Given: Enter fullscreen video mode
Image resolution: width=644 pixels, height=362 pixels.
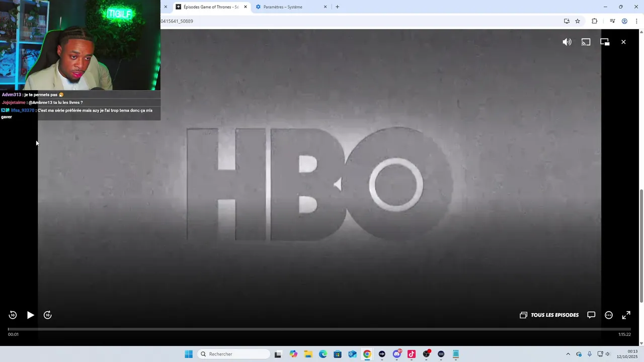Looking at the screenshot, I should [x=626, y=315].
